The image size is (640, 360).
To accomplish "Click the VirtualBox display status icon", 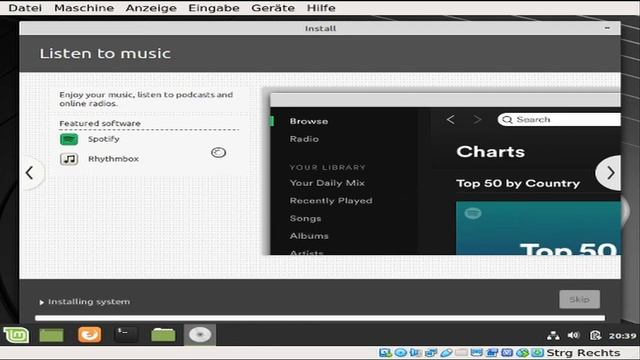I will pyautogui.click(x=476, y=353).
